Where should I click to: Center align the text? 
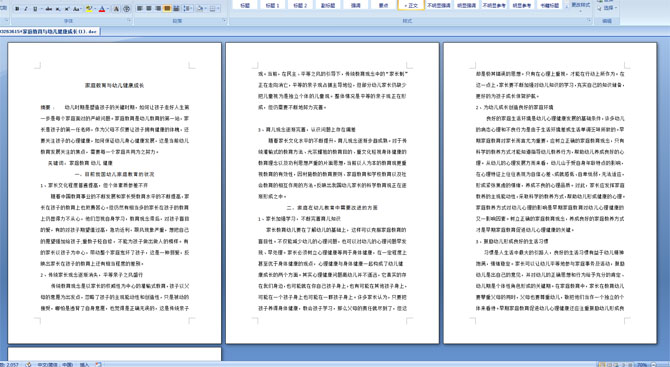(149, 9)
